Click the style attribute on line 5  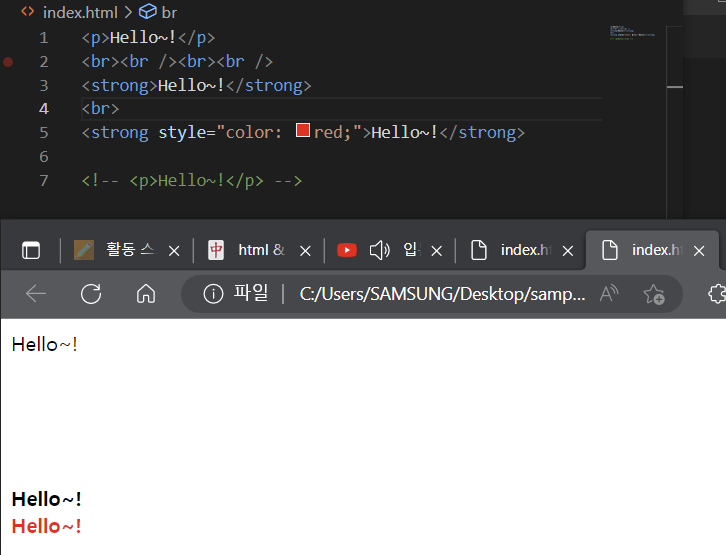point(182,133)
